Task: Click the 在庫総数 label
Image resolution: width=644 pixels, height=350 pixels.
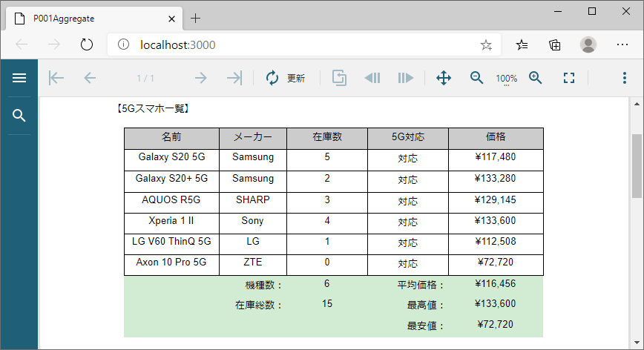Action: 258,305
